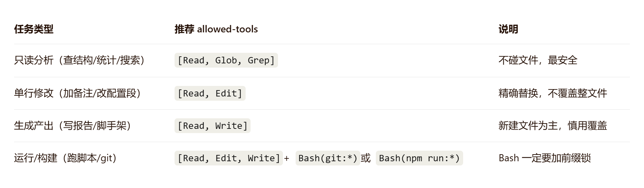The height and width of the screenshot is (188, 644).
Task: Click the 精确替换，不覆盖整文件 description
Action: point(553,93)
